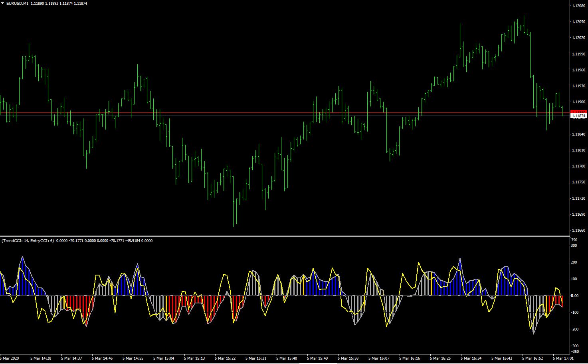Click the 5 Mar 16:07 time label
Screen dimensions: 588x364
(x=379, y=358)
